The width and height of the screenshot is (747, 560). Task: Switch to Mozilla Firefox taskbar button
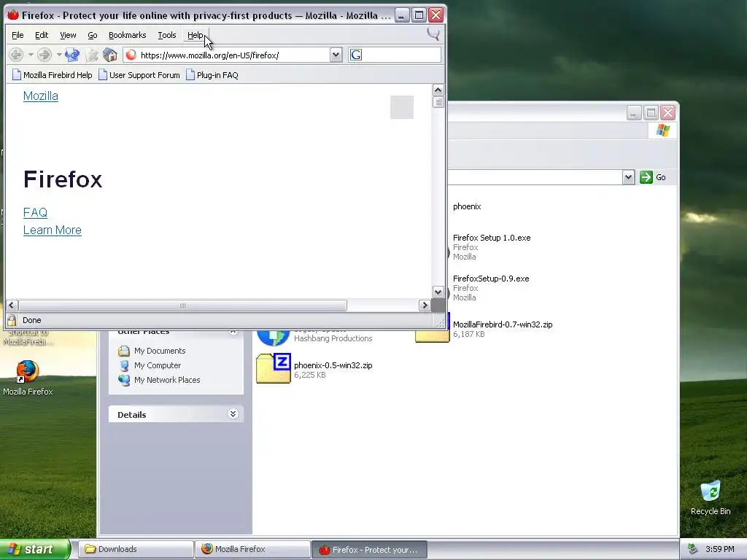pyautogui.click(x=252, y=549)
